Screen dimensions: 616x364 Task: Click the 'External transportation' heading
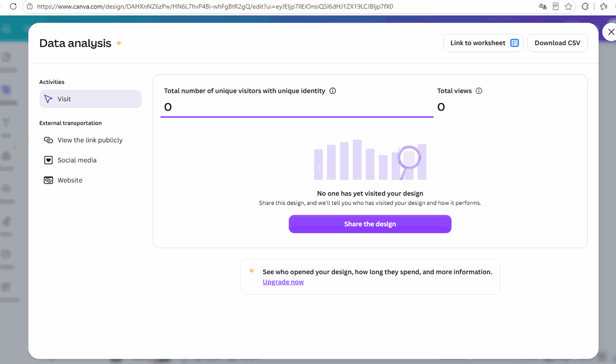pyautogui.click(x=70, y=123)
